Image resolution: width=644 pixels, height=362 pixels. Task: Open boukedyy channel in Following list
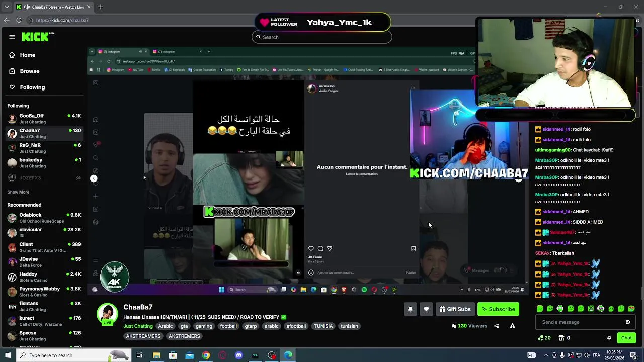pos(44,163)
